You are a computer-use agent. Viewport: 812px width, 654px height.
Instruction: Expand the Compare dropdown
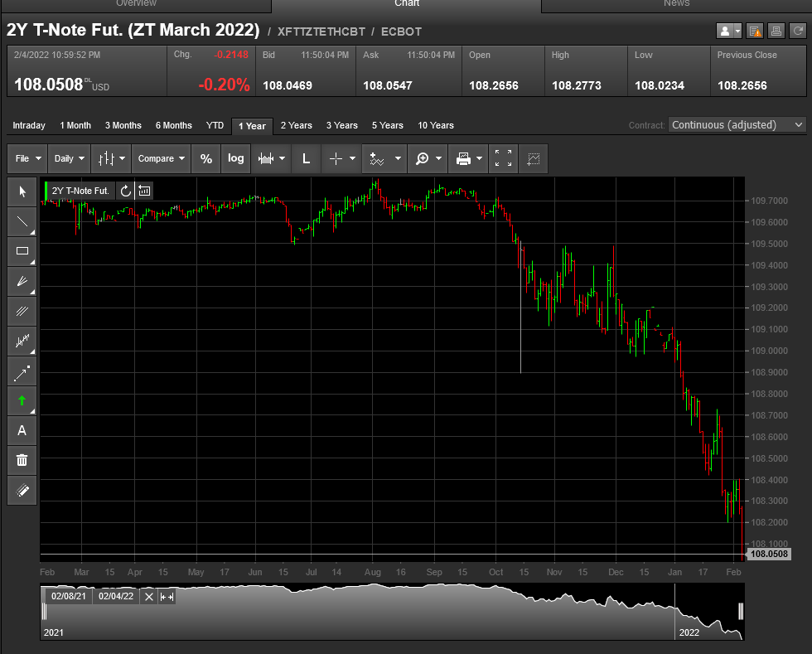point(162,158)
